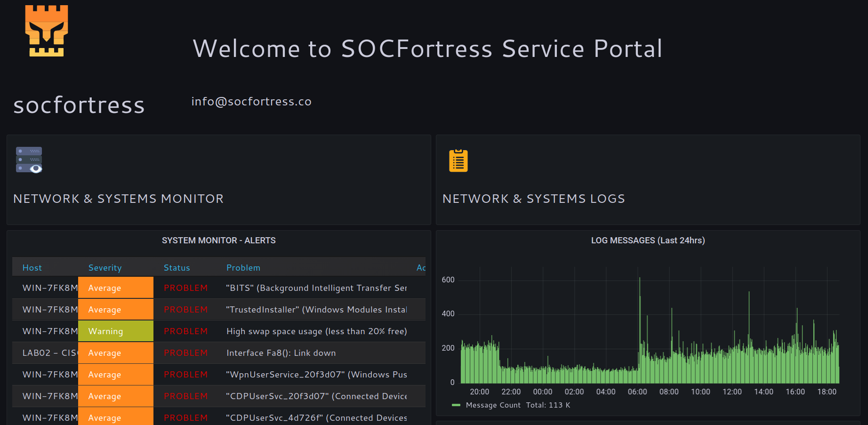Open LOG MESSAGES (Last 24hrs) panel title
Image resolution: width=868 pixels, height=425 pixels.
[648, 241]
